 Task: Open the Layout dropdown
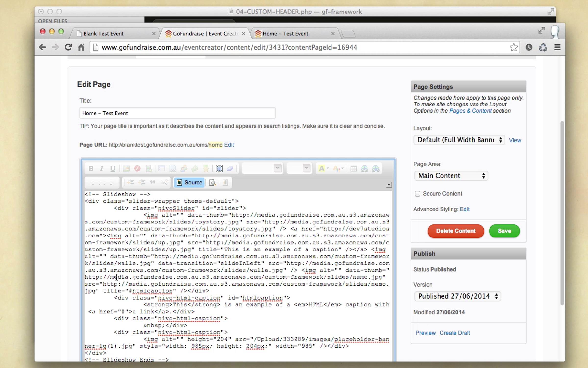(459, 140)
